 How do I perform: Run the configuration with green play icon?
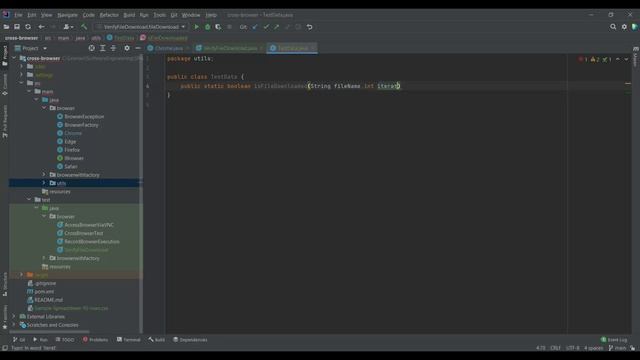196,27
